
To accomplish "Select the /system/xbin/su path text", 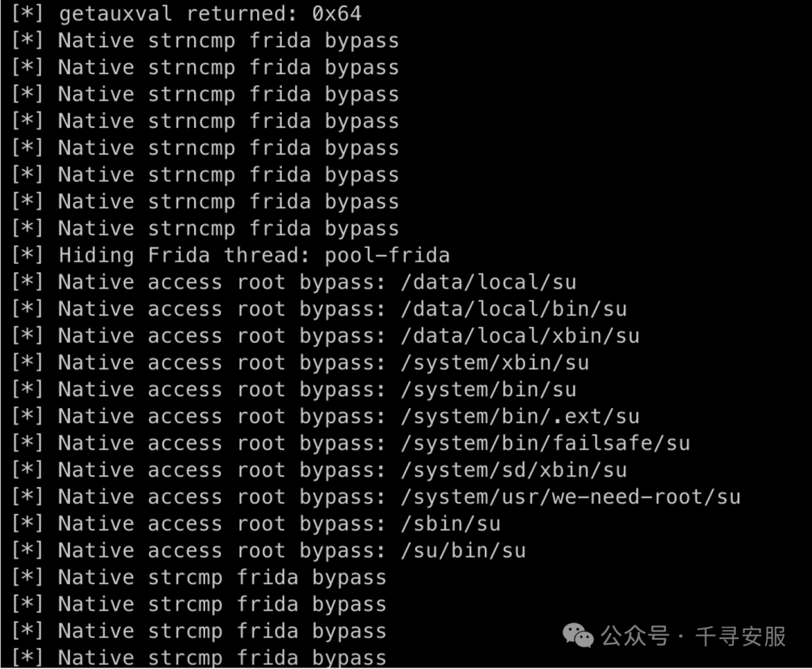I will 495,363.
